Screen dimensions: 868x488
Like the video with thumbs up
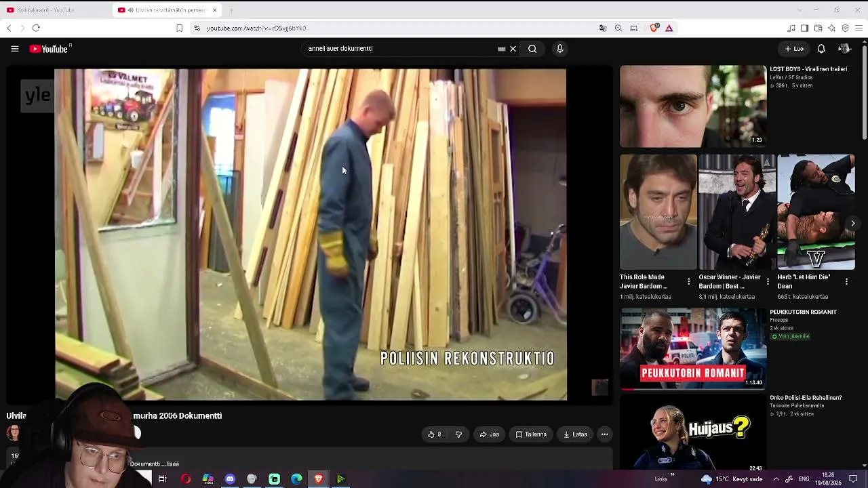[x=435, y=434]
